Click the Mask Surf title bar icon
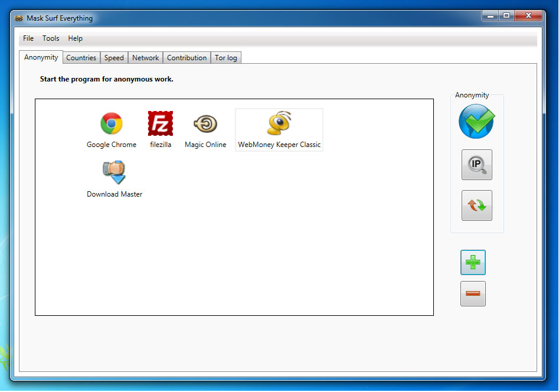 tap(19, 18)
